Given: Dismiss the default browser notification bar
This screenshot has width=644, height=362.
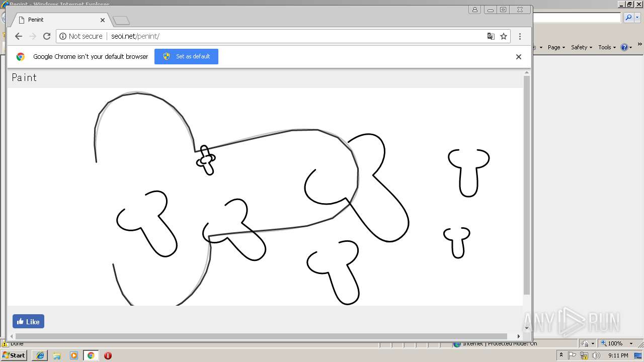Looking at the screenshot, I should coord(519,57).
